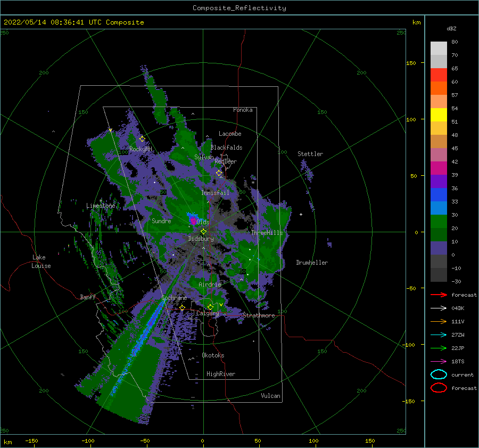Viewport: 479px width, 448px height.
Task: Choose the green 22JP arrow legend icon
Action: [439, 348]
